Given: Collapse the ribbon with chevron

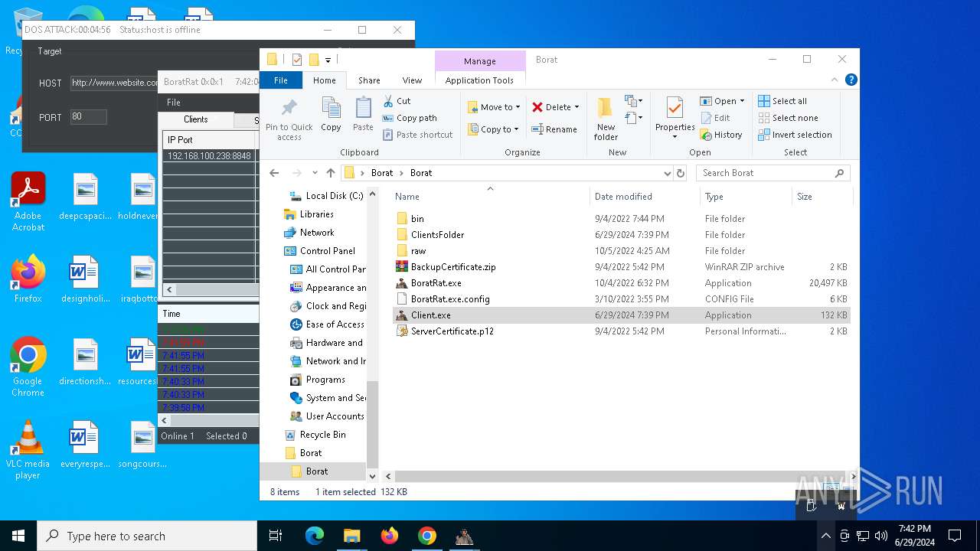Looking at the screenshot, I should click(x=835, y=80).
